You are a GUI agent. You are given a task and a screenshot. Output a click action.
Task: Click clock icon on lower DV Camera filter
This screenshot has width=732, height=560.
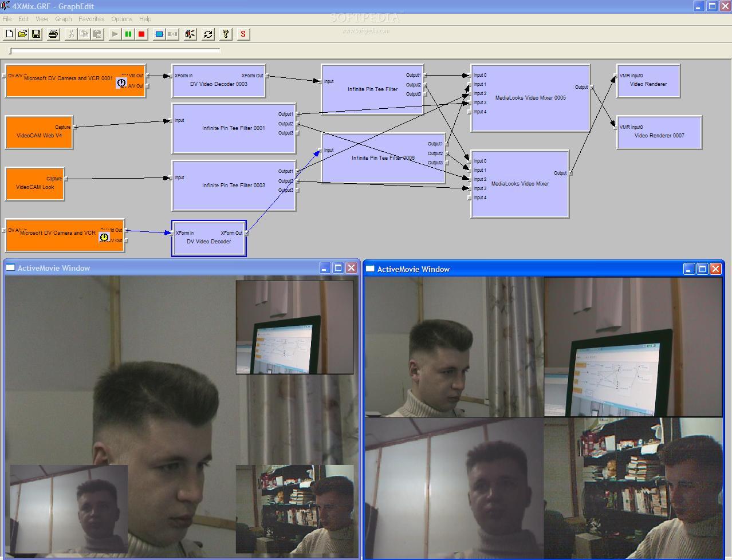click(x=104, y=237)
